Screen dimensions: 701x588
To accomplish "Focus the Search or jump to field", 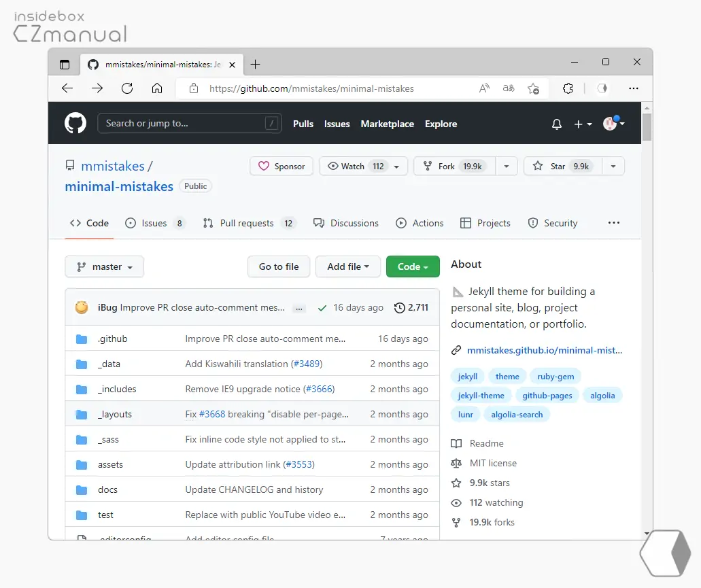I will 190,123.
